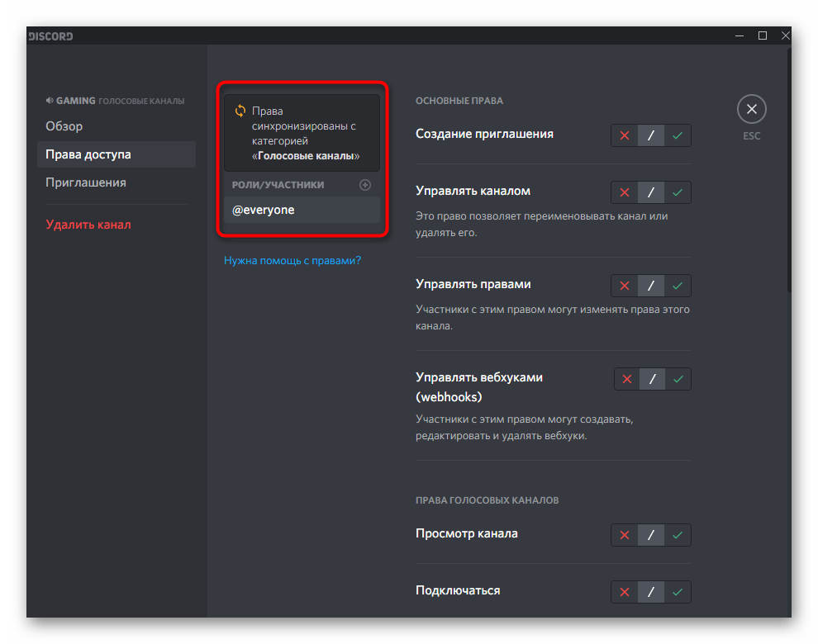Click the orange sync permissions icon
Screen dimensions: 818x644
pos(240,111)
